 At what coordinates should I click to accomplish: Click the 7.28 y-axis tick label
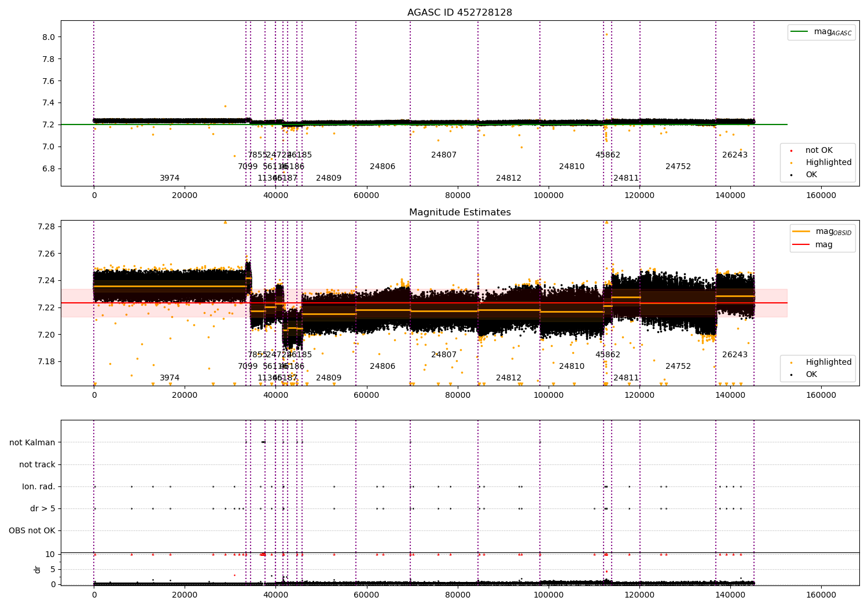(x=46, y=226)
